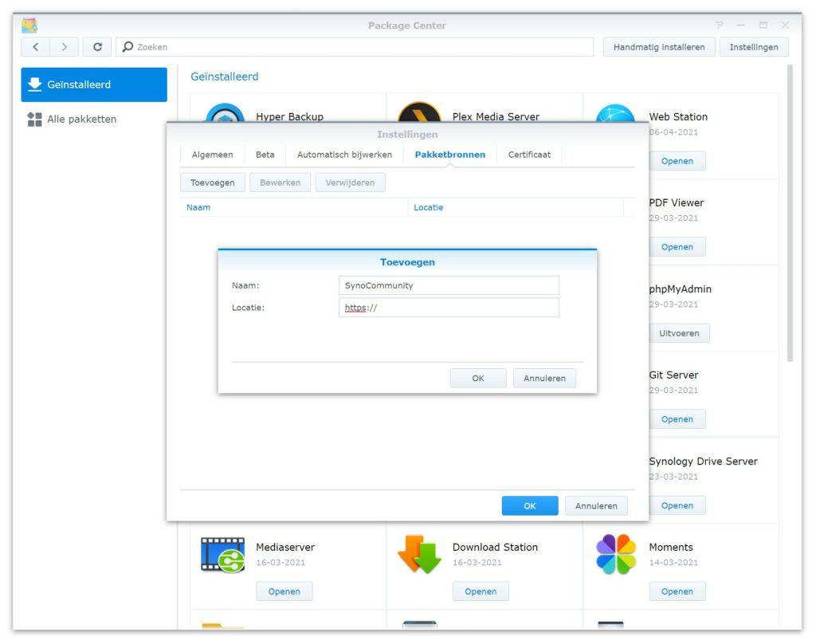Focus the Naam field with SynoCommunity
The height and width of the screenshot is (644, 816).
(x=449, y=285)
